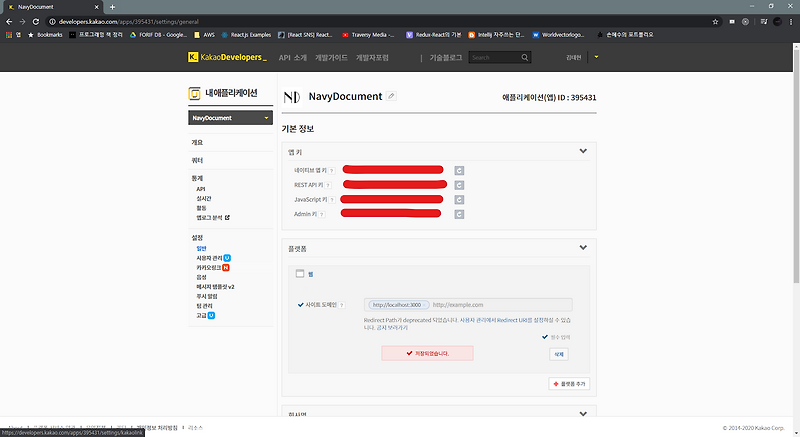Collapse the app keys section
800x437 pixels.
[583, 151]
